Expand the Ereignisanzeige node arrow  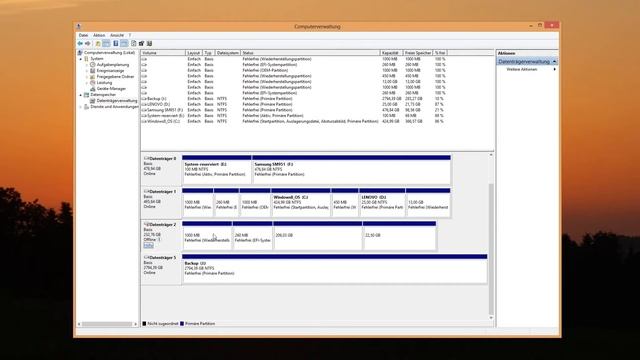(x=87, y=71)
